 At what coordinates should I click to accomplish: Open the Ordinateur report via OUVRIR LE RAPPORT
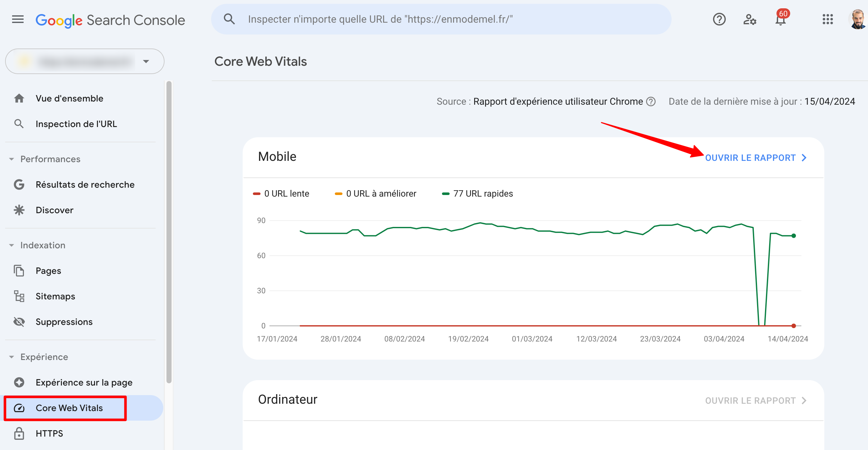(751, 401)
